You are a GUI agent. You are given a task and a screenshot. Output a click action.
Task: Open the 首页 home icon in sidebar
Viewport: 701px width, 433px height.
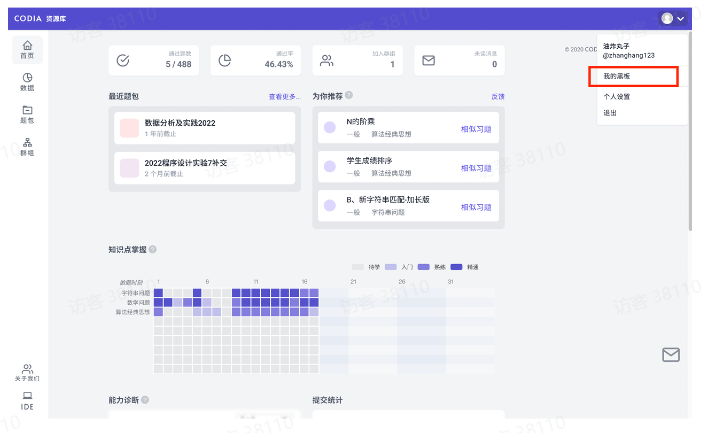[x=27, y=49]
